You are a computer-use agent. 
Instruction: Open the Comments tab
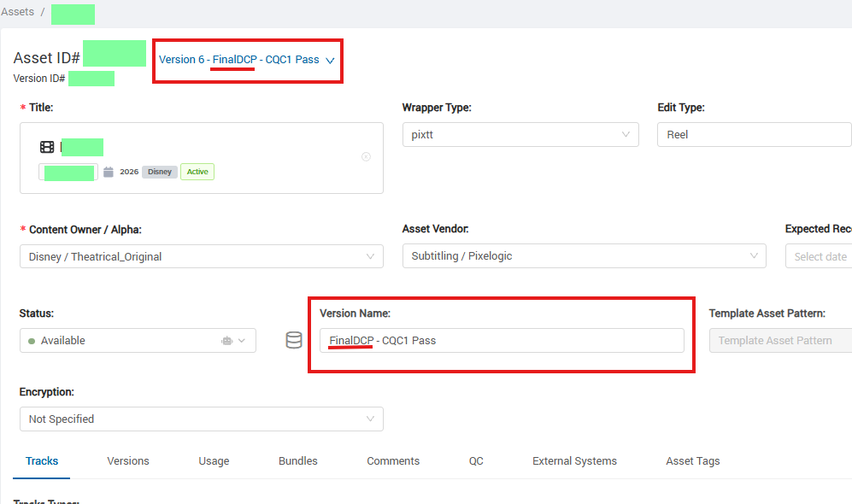coord(393,461)
